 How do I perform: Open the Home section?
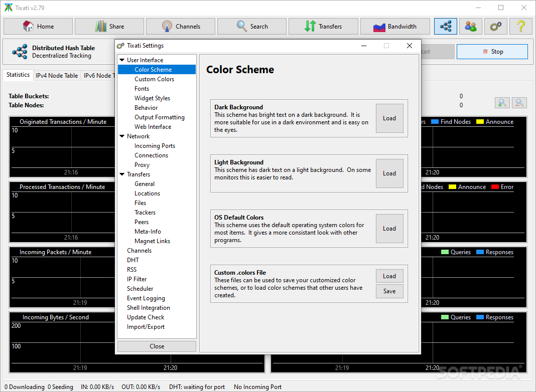(x=38, y=26)
